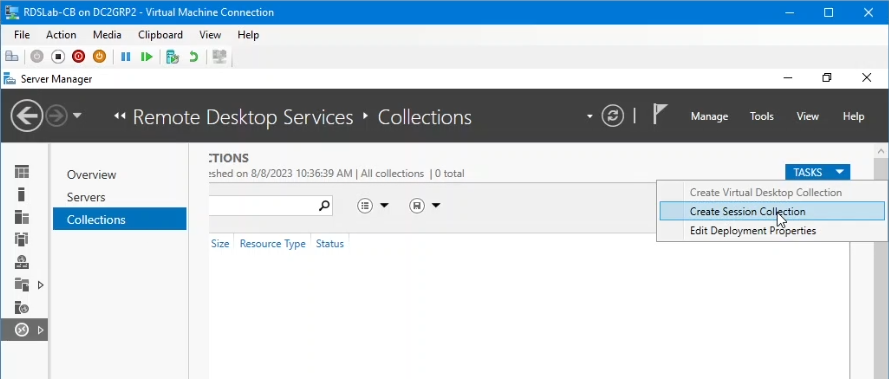This screenshot has width=889, height=379.
Task: Go to the Servers page
Action: coord(86,197)
